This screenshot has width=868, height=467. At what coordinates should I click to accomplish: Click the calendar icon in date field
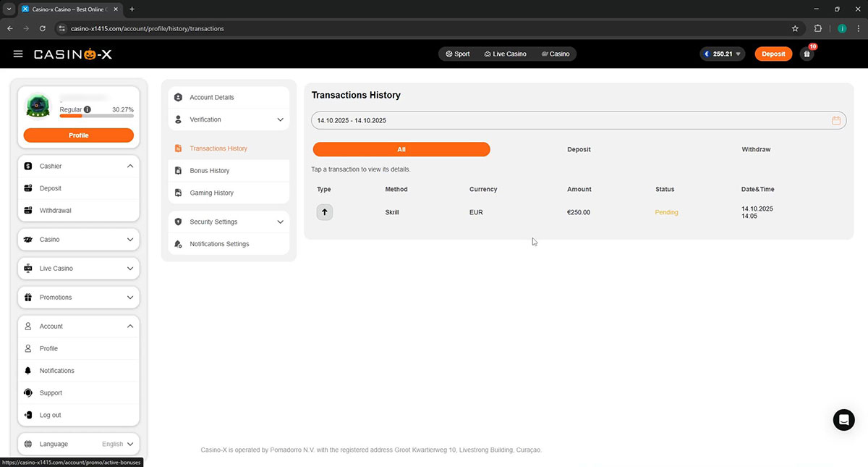[x=836, y=121]
